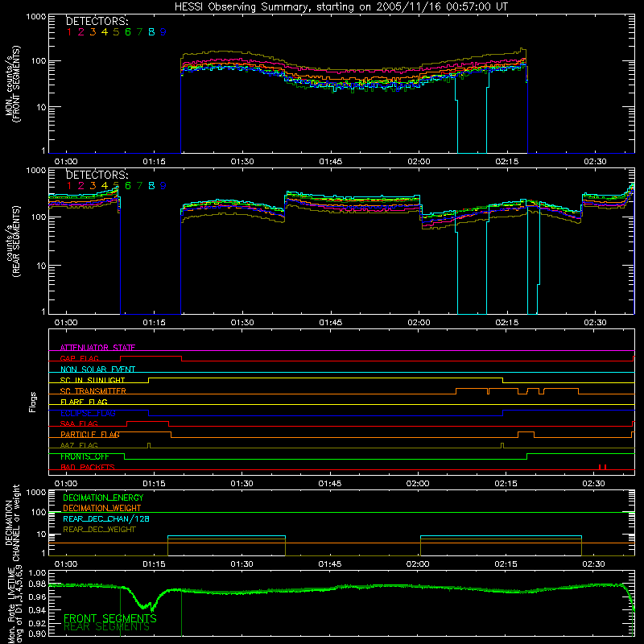This screenshot has height=644, width=644.
Task: Click the Flags vertical axis title
Action: click(x=33, y=402)
